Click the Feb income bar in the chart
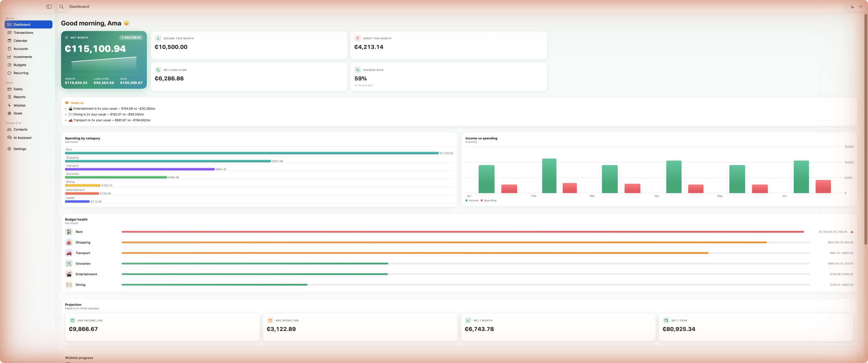The width and height of the screenshot is (868, 363). 549,176
